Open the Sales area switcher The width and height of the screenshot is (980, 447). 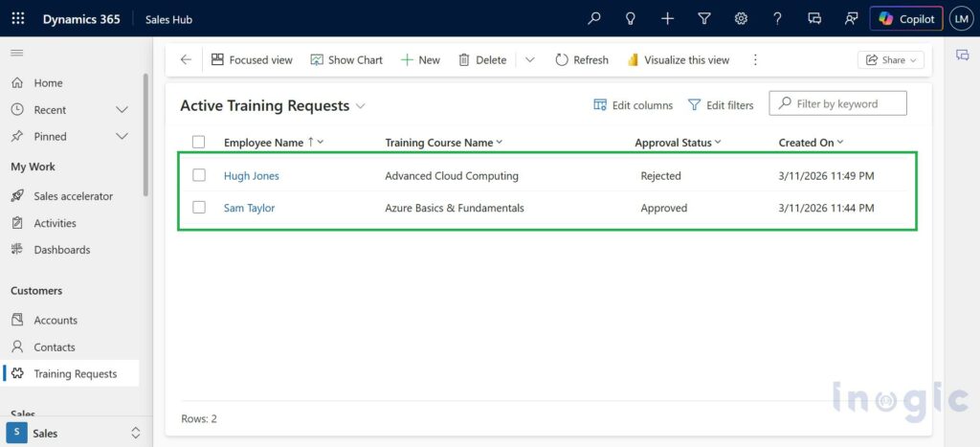[75, 433]
